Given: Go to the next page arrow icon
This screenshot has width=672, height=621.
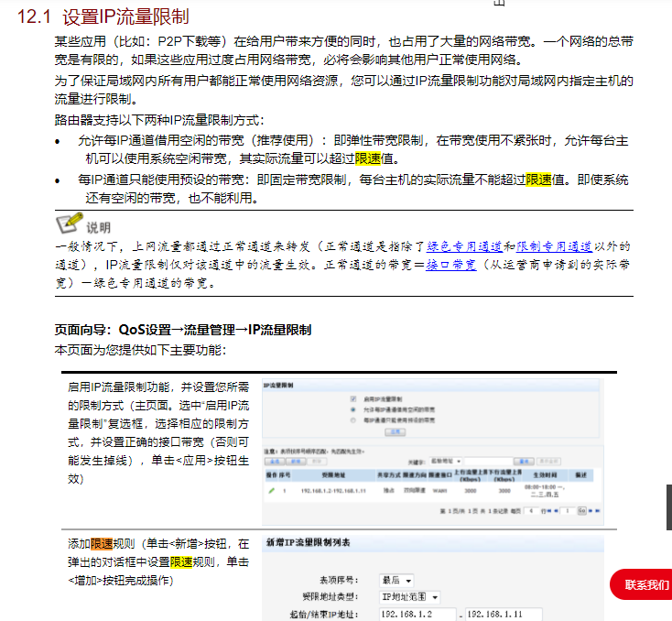Looking at the screenshot, I should [591, 511].
